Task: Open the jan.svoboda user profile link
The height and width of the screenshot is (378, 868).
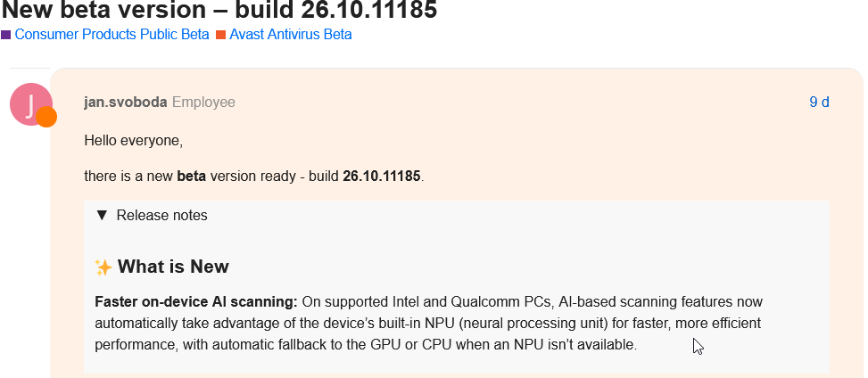Action: click(126, 103)
